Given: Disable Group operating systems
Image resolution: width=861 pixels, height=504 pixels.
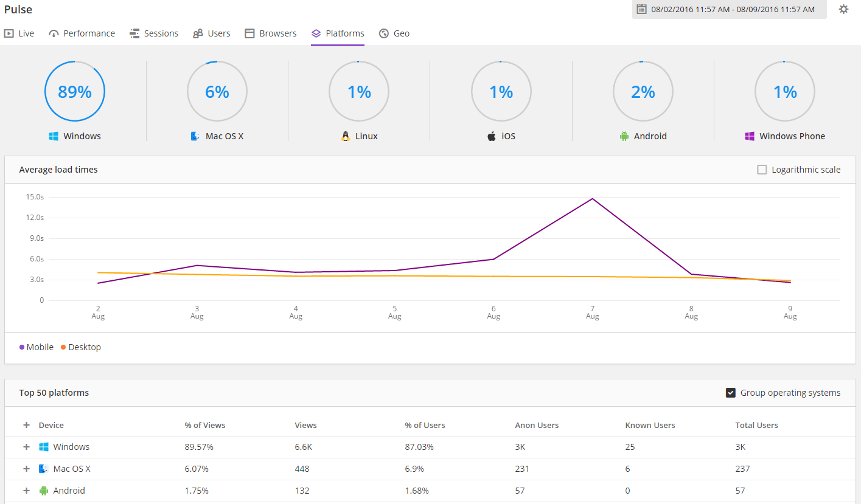Looking at the screenshot, I should 731,393.
